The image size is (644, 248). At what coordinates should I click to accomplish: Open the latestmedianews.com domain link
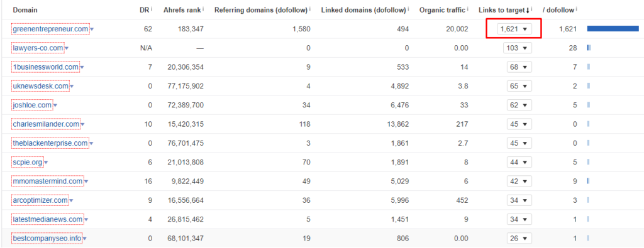(x=48, y=219)
